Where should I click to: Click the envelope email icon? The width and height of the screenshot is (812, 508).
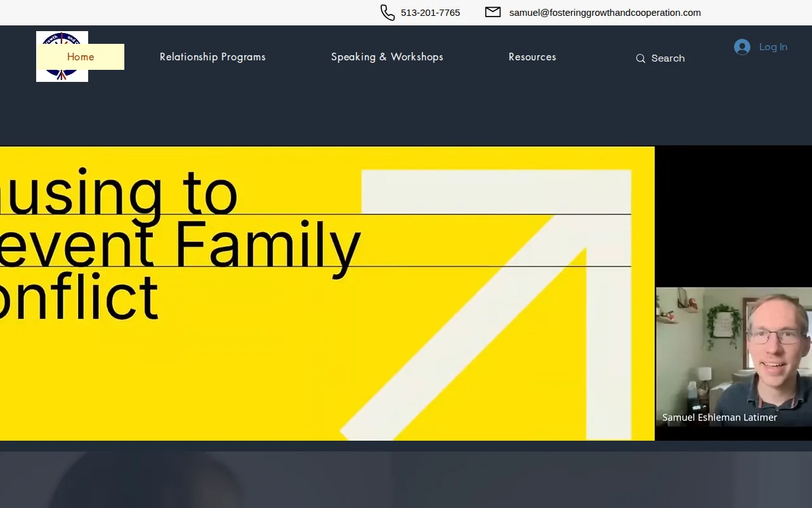point(493,12)
